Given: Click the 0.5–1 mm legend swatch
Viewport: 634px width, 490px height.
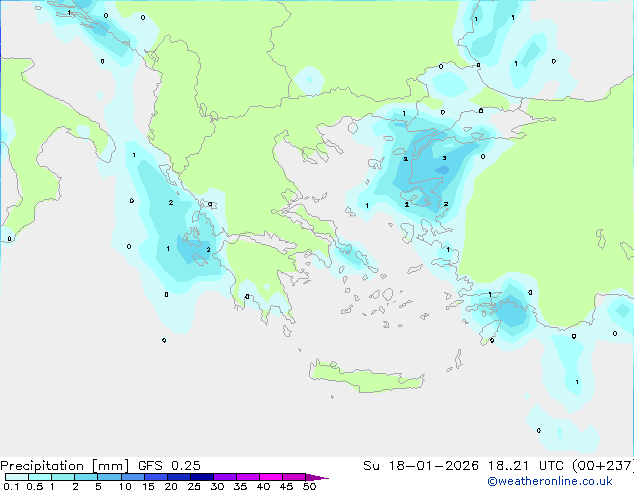Looking at the screenshot, I should pyautogui.click(x=40, y=477).
